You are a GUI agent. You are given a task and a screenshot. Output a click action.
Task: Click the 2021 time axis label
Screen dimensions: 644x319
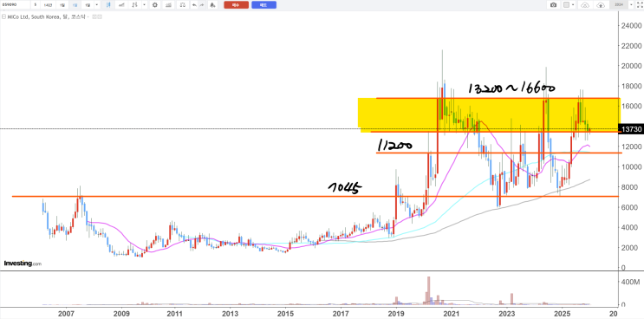click(452, 313)
